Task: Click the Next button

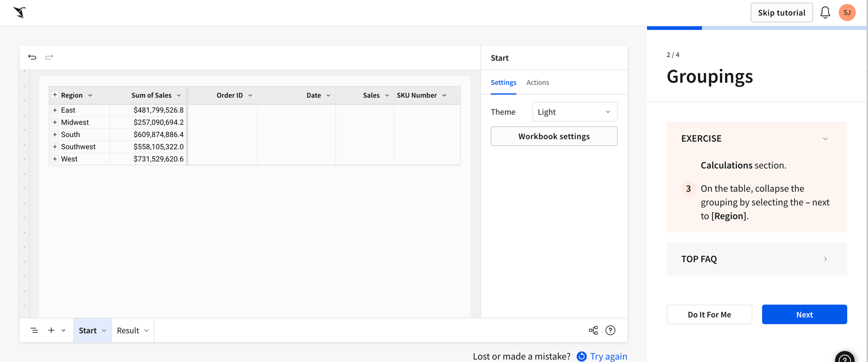Action: [804, 315]
